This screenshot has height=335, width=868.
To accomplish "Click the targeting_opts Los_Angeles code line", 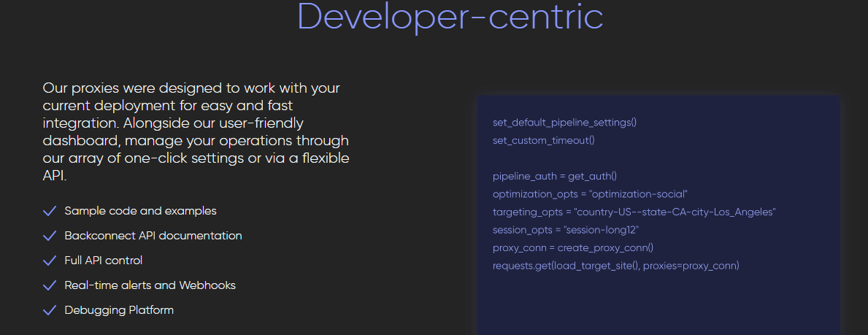I will [x=634, y=212].
